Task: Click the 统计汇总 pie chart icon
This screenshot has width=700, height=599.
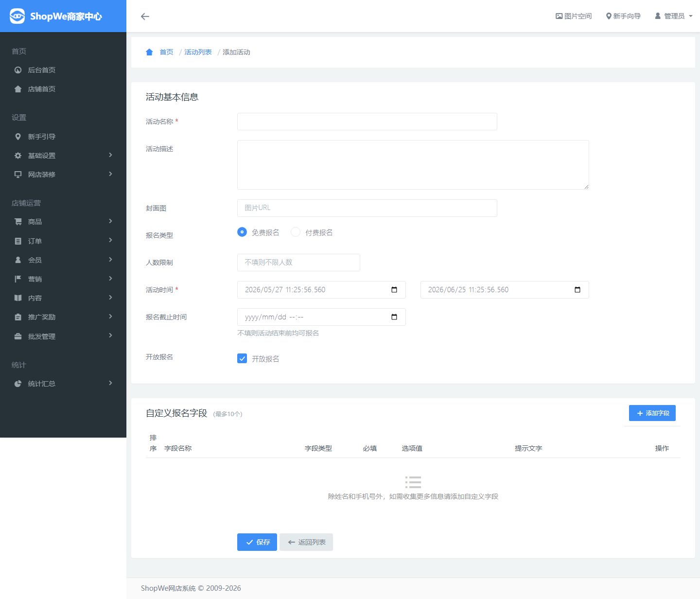Action: [x=18, y=384]
